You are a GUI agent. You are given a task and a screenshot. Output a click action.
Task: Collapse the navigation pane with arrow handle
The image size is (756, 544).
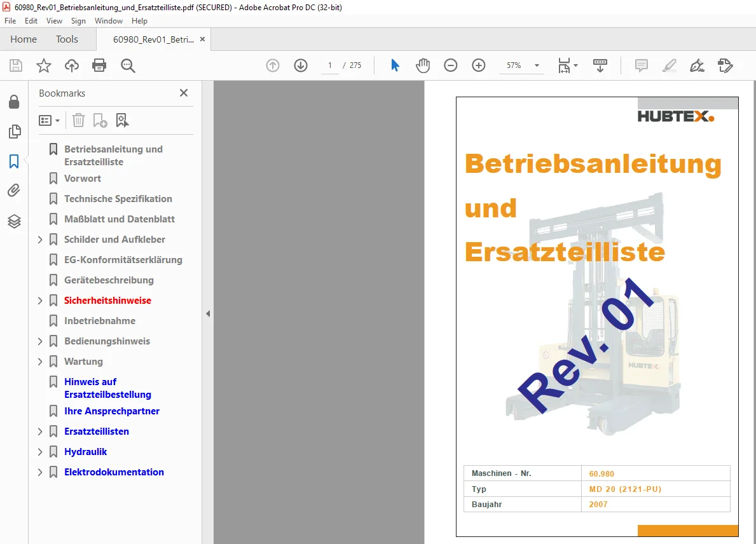(x=208, y=314)
